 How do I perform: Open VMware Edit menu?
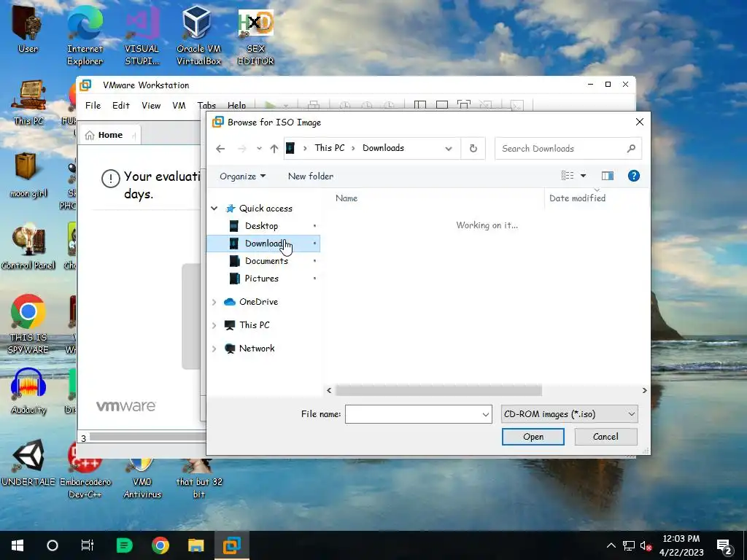pos(121,105)
